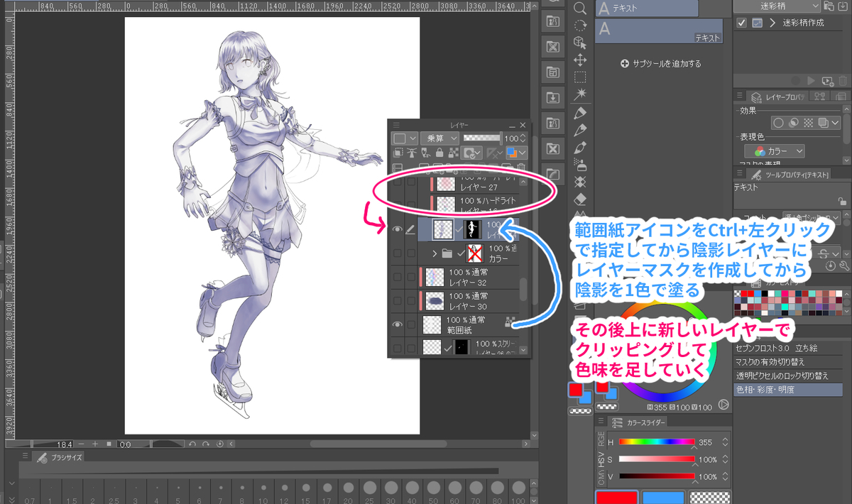Select the Object operation cube tool
Image resolution: width=852 pixels, height=504 pixels.
click(580, 43)
